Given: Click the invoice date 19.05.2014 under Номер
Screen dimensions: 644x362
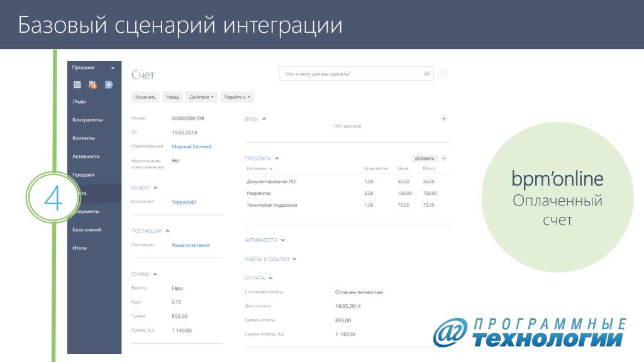Looking at the screenshot, I should 184,133.
